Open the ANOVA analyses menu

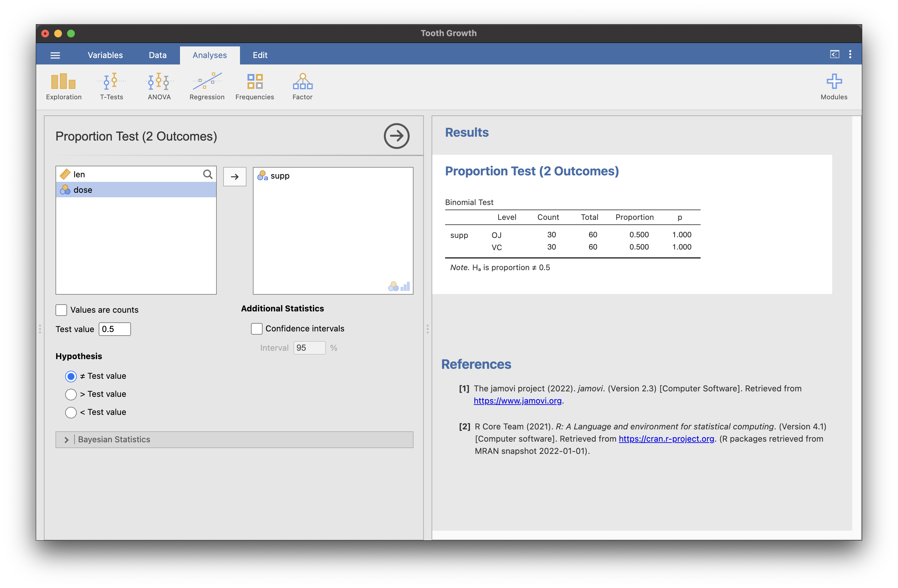coord(159,86)
